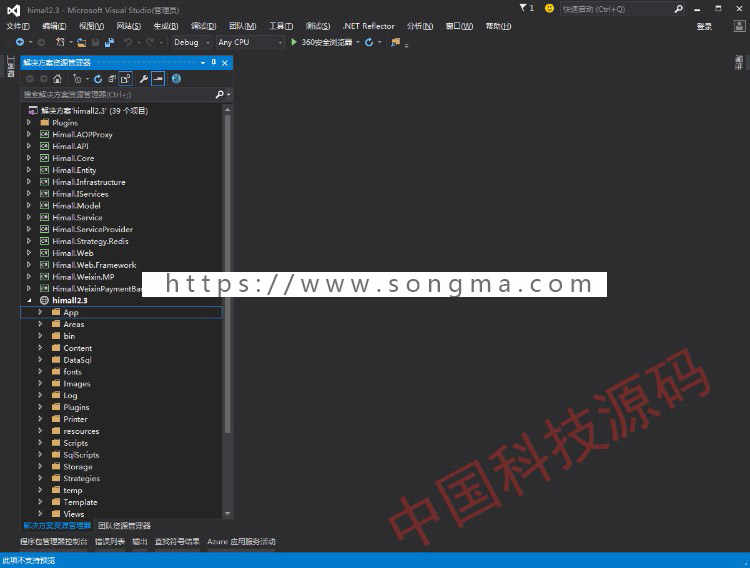Click the himall2.3 web project globe icon

[x=44, y=300]
